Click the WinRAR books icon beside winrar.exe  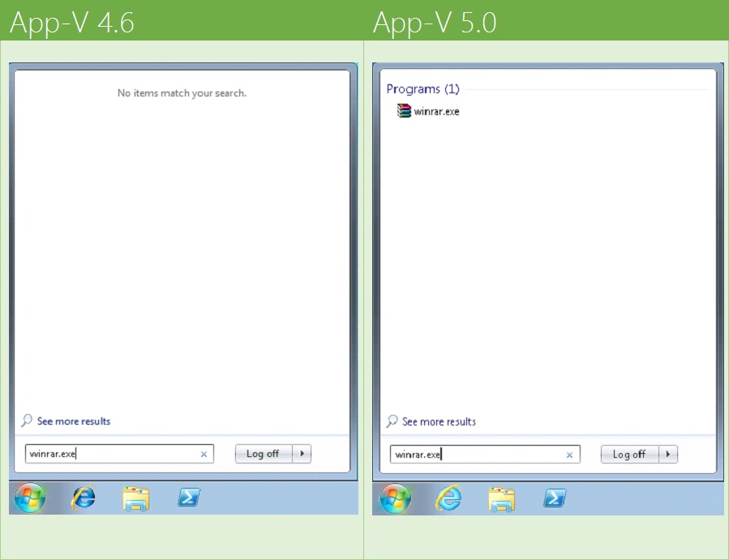403,111
